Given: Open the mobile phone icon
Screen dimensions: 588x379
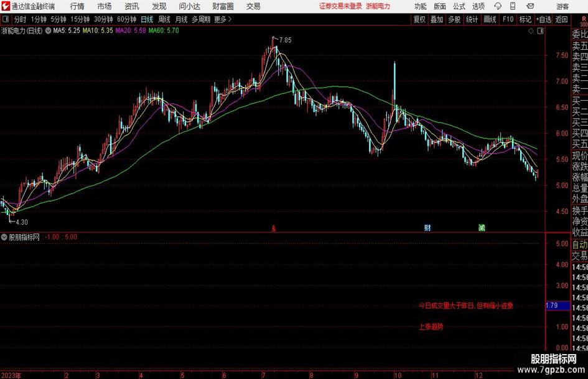Looking at the screenshot, I should click(513, 6).
